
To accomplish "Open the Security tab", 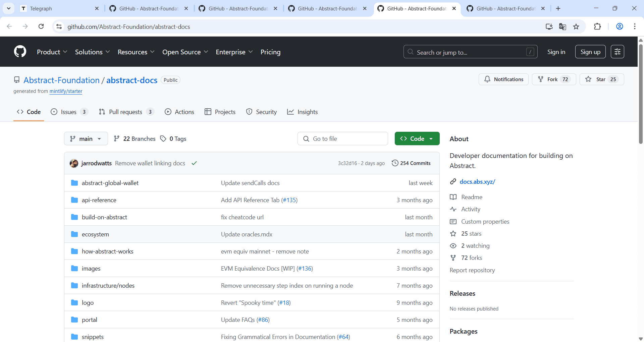I will tap(261, 112).
